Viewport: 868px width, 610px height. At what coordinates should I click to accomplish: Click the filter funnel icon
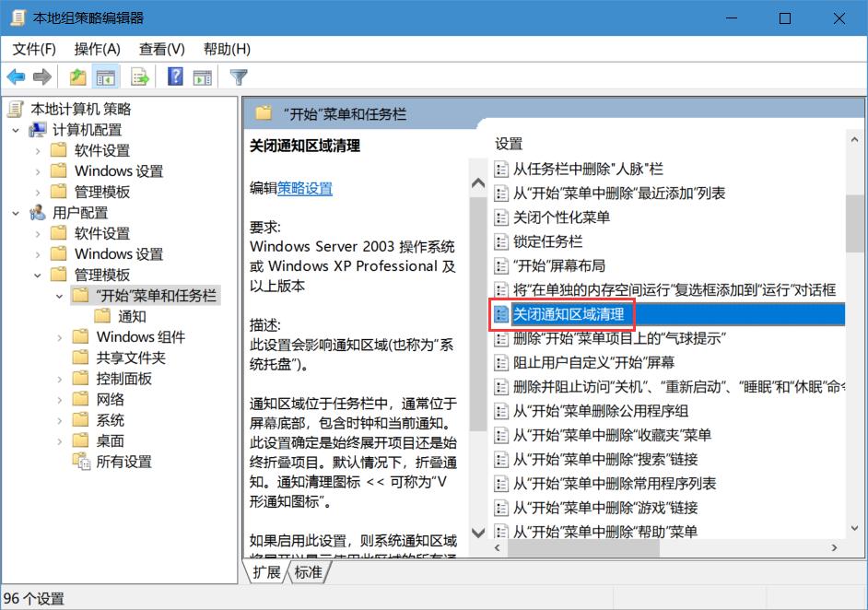click(237, 76)
